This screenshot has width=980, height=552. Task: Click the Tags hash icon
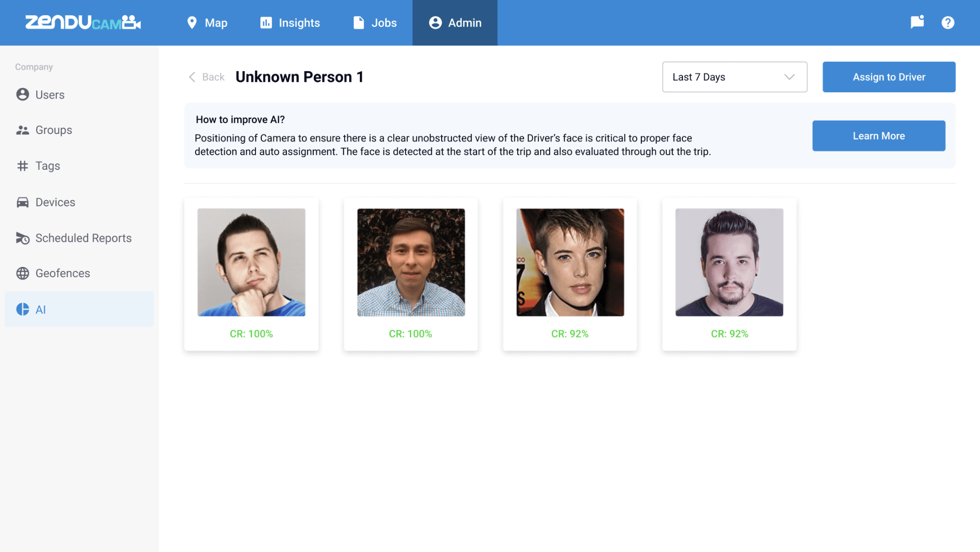pos(23,166)
